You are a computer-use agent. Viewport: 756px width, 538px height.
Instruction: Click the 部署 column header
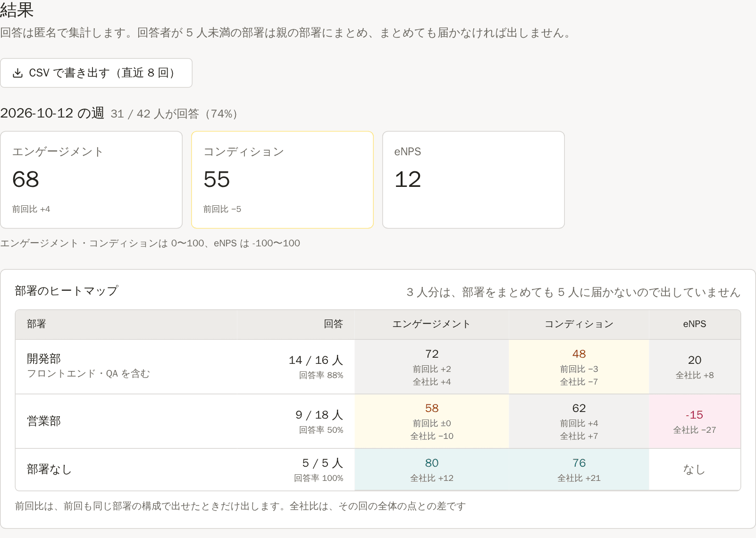pos(126,324)
